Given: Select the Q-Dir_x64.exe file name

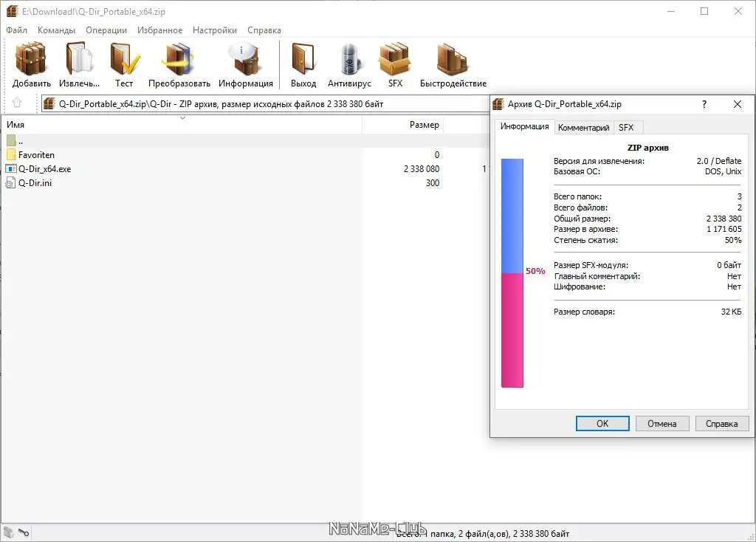Looking at the screenshot, I should click(x=44, y=169).
